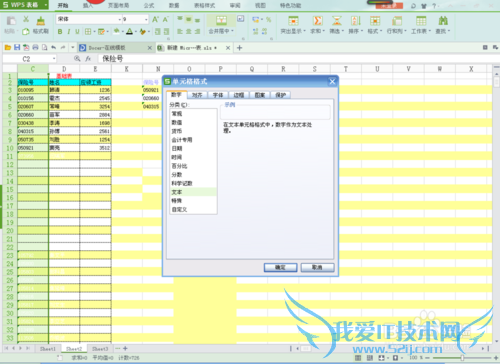Click the percent style icon
Viewport: 500px width, 364px height.
point(269,20)
